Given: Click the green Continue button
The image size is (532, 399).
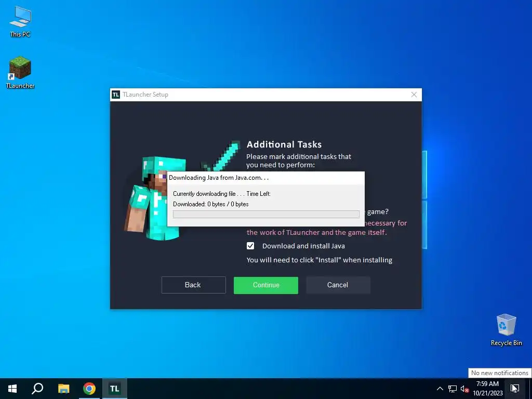Looking at the screenshot, I should pos(265,285).
